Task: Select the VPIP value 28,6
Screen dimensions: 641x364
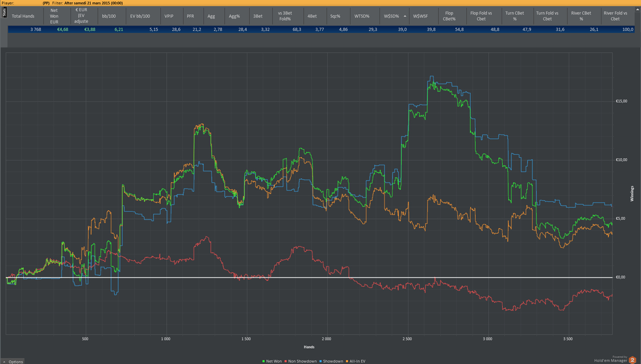Action: coord(176,30)
